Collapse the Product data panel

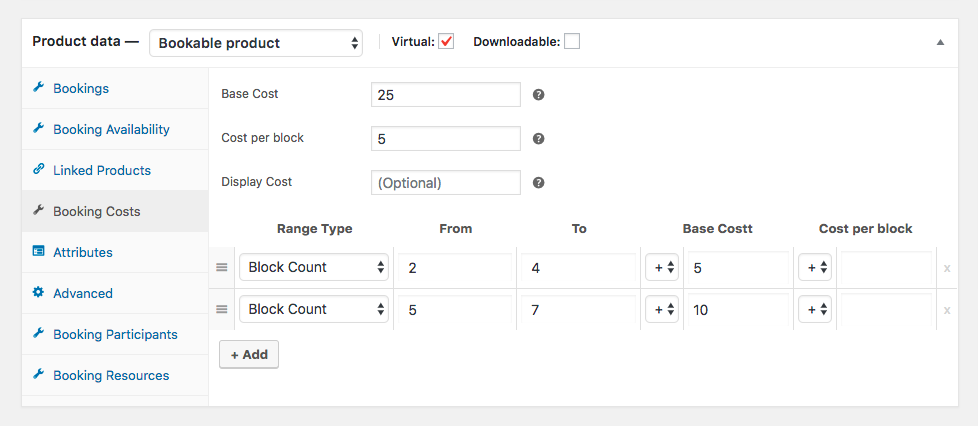click(x=940, y=42)
